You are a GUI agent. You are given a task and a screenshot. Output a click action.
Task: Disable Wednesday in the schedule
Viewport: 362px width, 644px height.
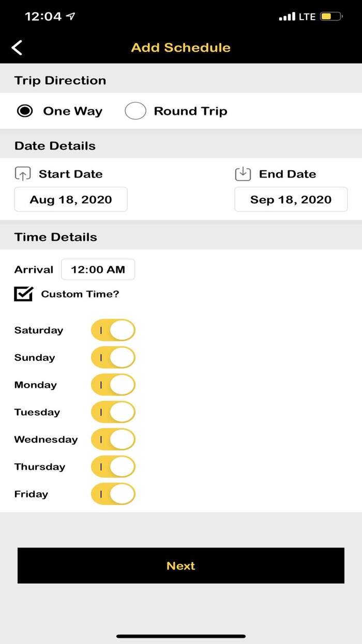113,440
